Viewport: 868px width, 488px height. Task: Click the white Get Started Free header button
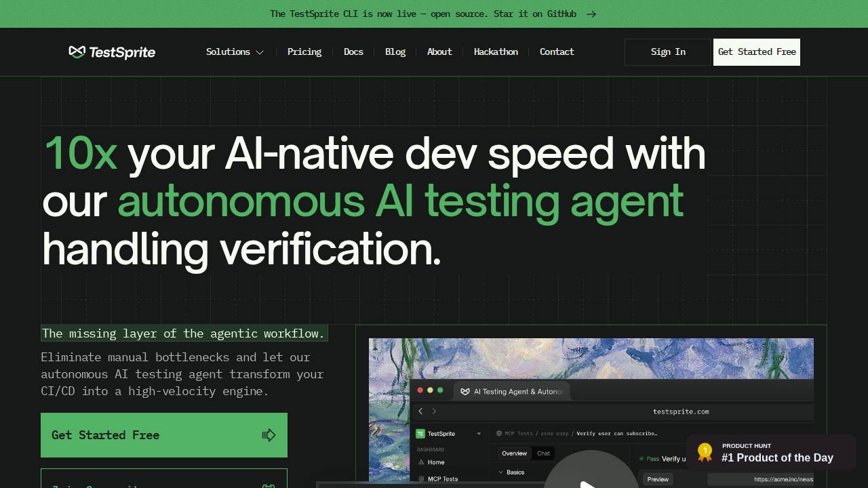click(x=757, y=52)
